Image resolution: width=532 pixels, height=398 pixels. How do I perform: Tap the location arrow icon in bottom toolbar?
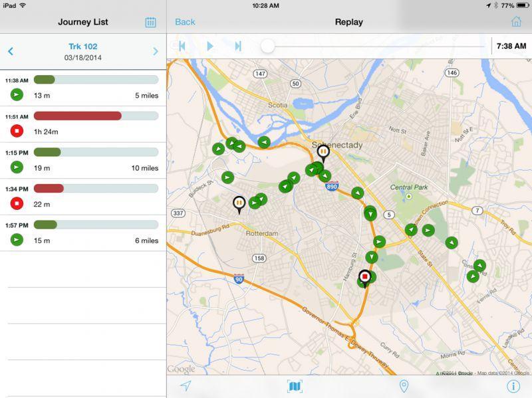pyautogui.click(x=186, y=386)
